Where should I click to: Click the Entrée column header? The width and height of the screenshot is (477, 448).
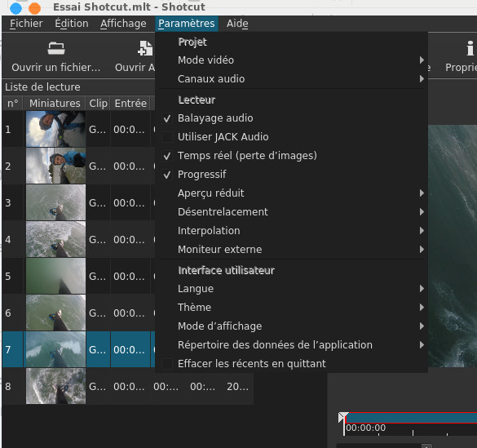pyautogui.click(x=130, y=103)
